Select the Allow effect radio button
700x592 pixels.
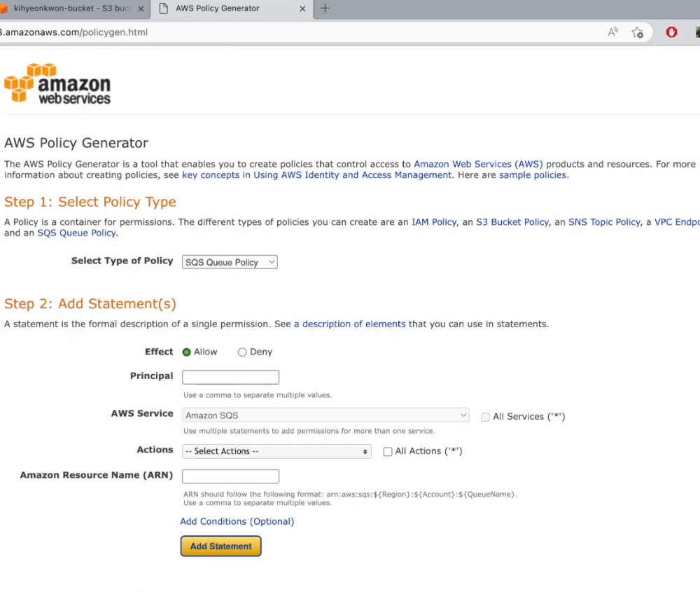pyautogui.click(x=187, y=352)
